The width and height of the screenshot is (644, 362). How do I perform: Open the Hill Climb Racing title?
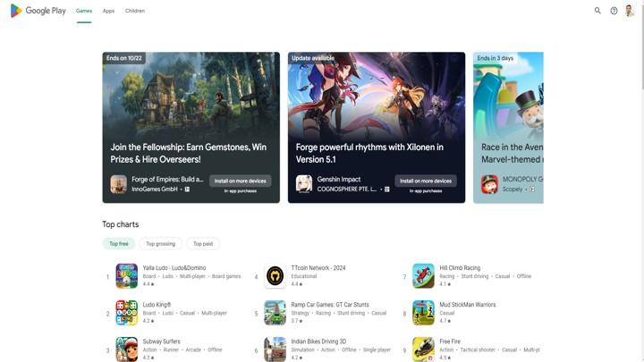pyautogui.click(x=460, y=268)
